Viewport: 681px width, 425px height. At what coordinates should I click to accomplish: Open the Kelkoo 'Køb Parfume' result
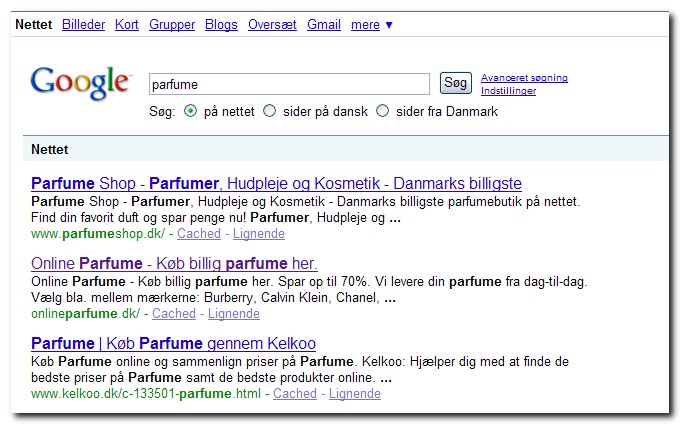(x=173, y=343)
